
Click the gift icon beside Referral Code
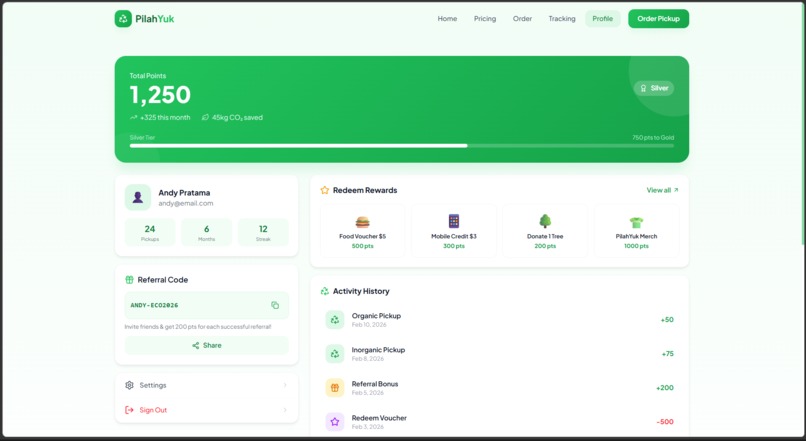point(130,280)
